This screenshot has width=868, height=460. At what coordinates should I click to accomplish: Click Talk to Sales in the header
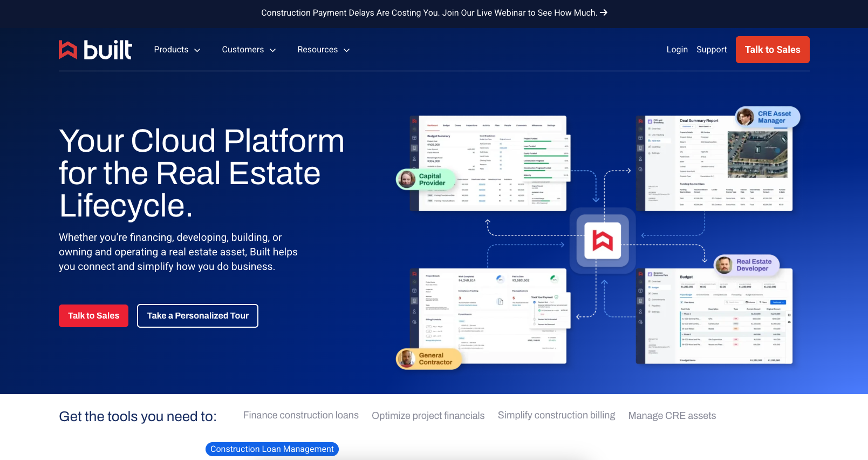click(x=773, y=50)
